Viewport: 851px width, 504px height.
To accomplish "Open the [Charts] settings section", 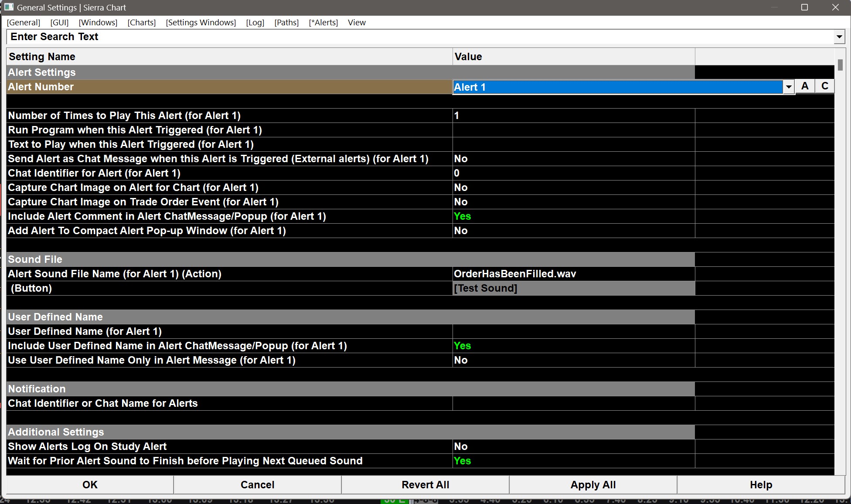I will tap(141, 23).
